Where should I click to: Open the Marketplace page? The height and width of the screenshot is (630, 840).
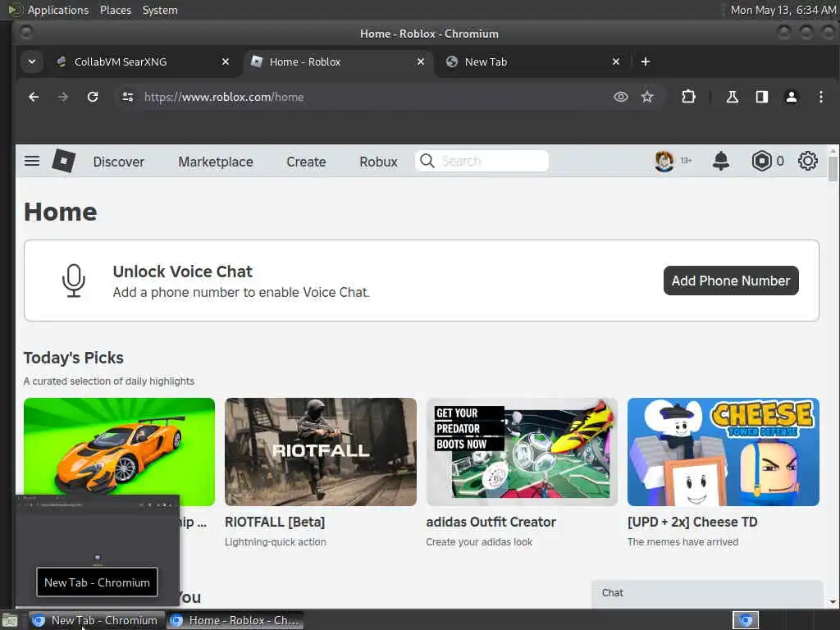(x=216, y=162)
